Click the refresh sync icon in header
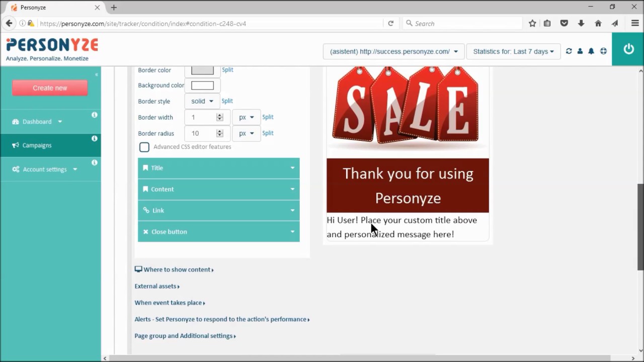The width and height of the screenshot is (644, 362). click(569, 51)
